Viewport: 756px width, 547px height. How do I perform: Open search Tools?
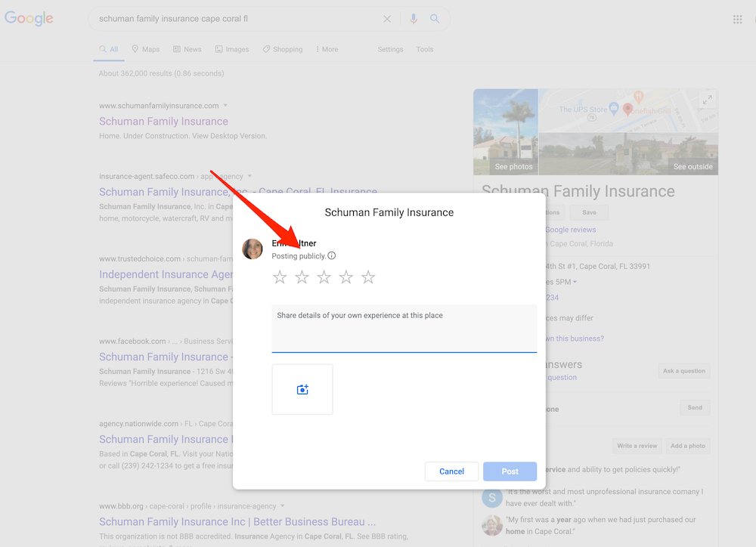tap(425, 49)
